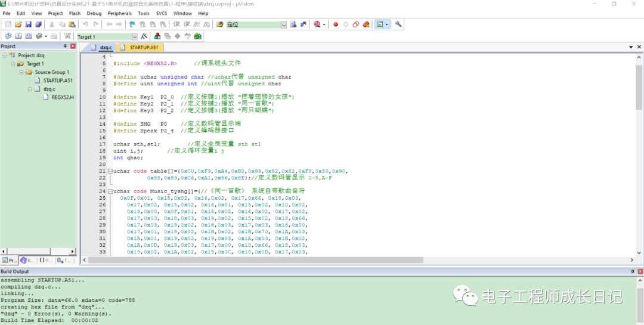The height and width of the screenshot is (325, 644).
Task: Expand the find text combo box
Action: pyautogui.click(x=284, y=24)
